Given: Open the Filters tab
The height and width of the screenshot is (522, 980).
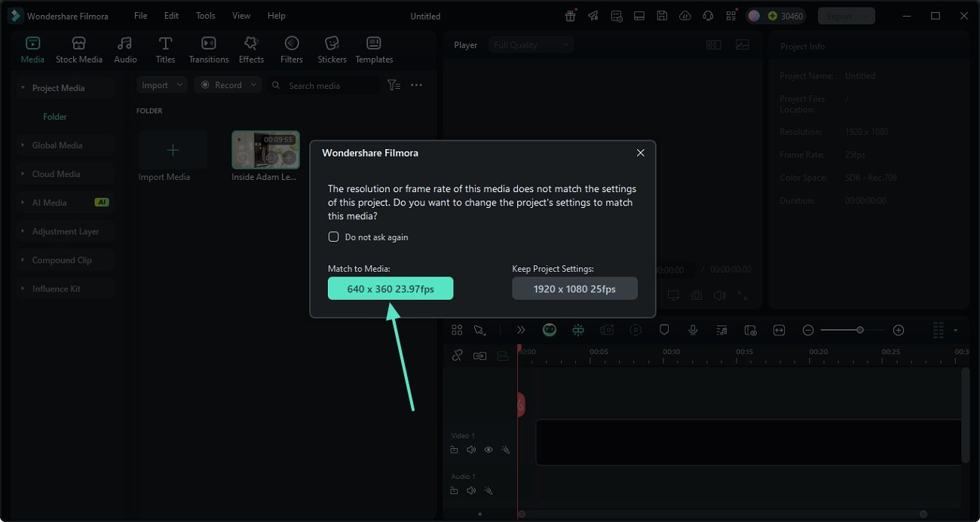Looking at the screenshot, I should (292, 50).
